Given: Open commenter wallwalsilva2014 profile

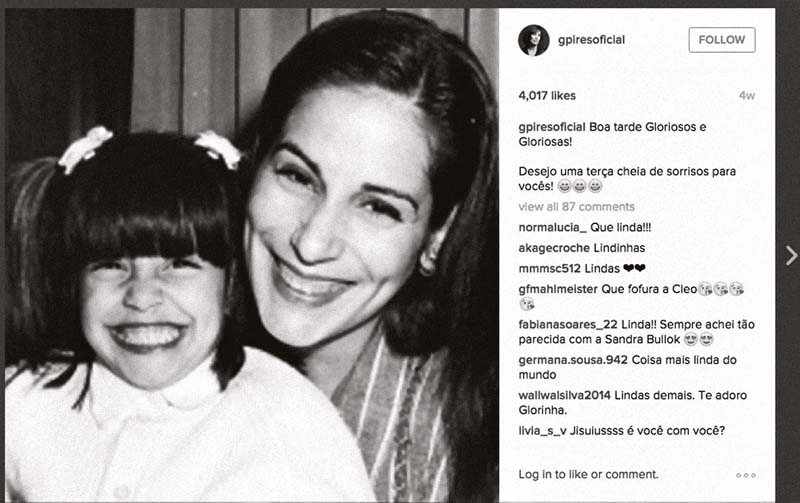Looking at the screenshot, I should [564, 395].
